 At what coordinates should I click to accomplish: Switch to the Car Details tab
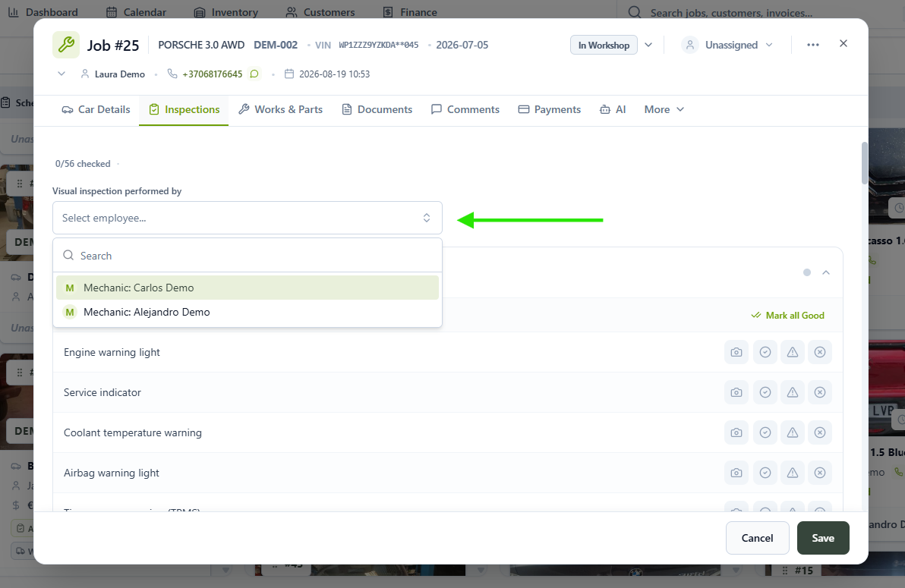[x=96, y=110]
